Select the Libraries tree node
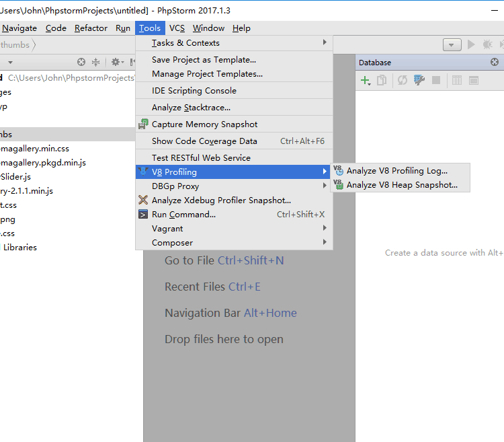The height and width of the screenshot is (442, 504). tap(20, 248)
